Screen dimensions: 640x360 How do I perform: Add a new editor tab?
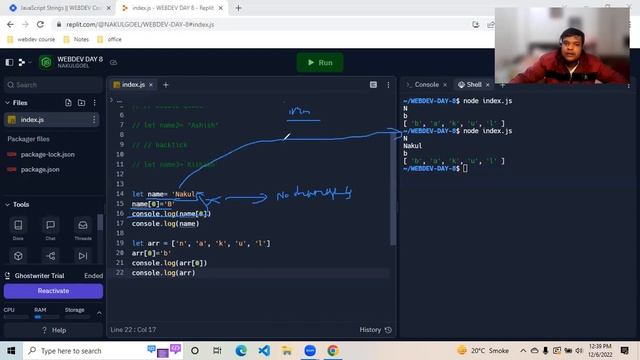(166, 85)
